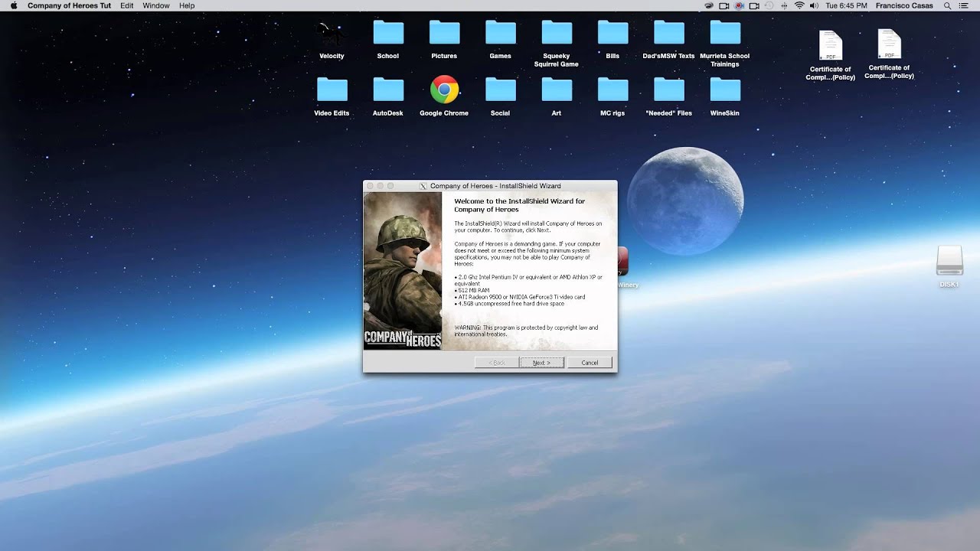The height and width of the screenshot is (551, 980).
Task: Select the first Certificate PDF file
Action: click(831, 46)
